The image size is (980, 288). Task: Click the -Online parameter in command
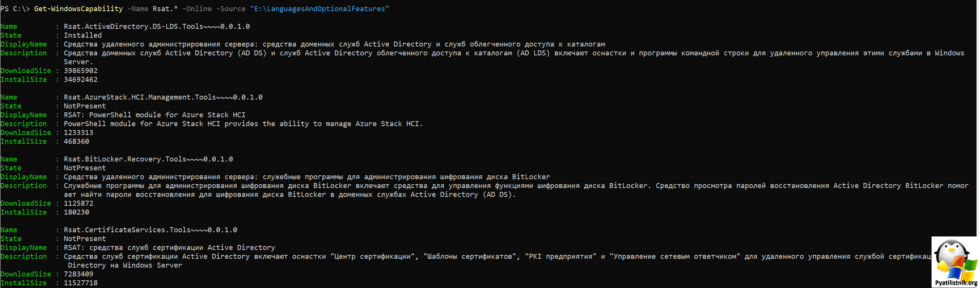pyautogui.click(x=197, y=9)
